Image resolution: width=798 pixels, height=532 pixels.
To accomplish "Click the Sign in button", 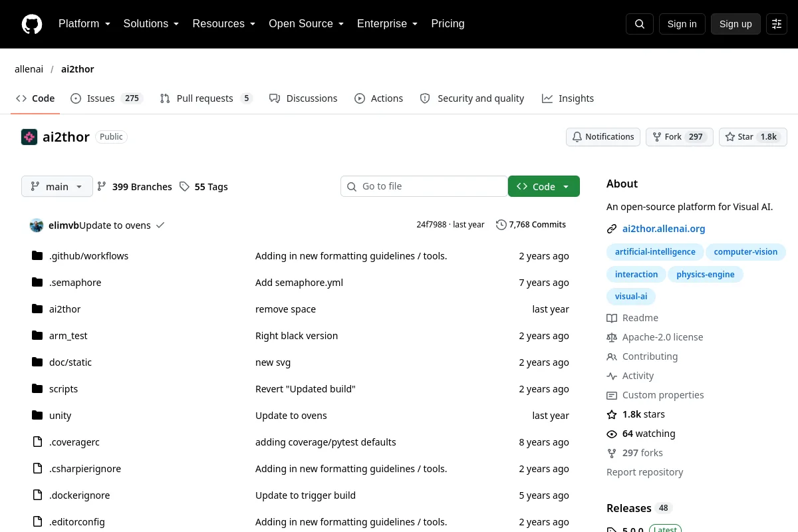I will [682, 24].
